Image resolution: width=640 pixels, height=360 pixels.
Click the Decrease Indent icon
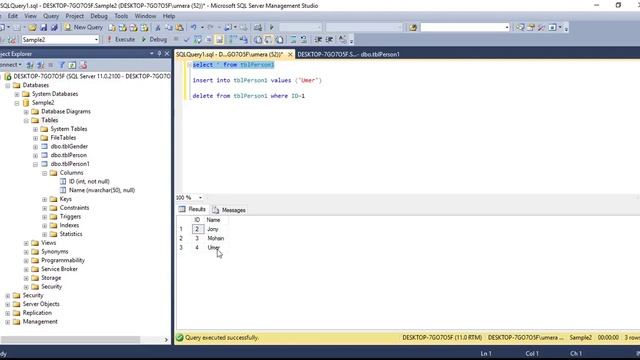(318, 40)
